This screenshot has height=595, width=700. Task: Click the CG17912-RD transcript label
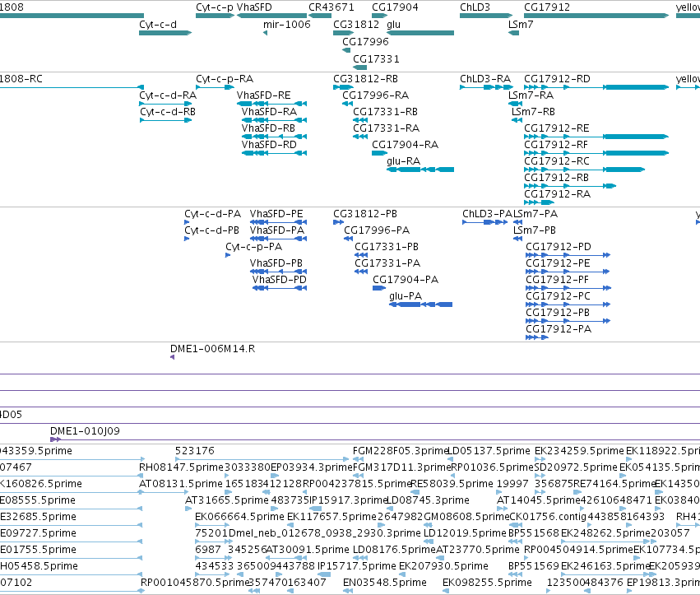pyautogui.click(x=557, y=79)
